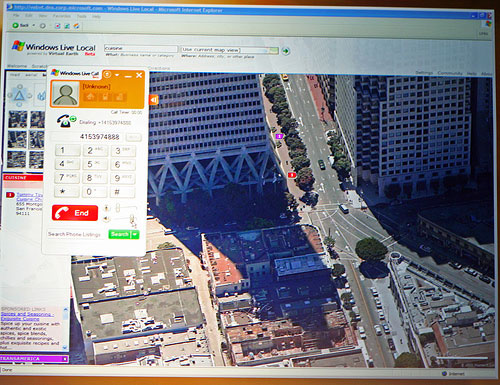Click the green Back arrow in toolbar
The height and width of the screenshot is (385, 500).
click(15, 25)
